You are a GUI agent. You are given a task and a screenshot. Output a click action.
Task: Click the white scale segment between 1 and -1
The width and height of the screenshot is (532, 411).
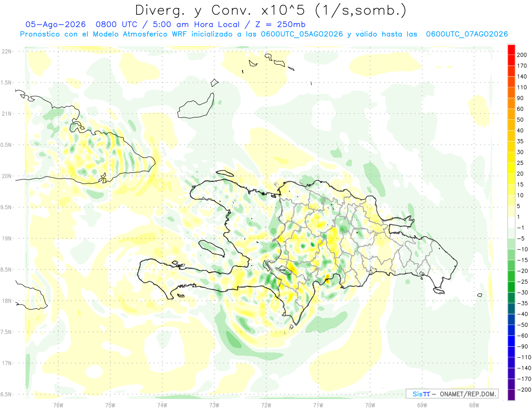pos(511,223)
